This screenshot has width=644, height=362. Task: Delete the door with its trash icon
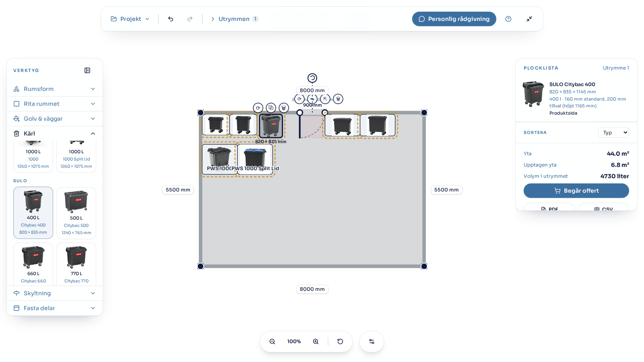click(338, 99)
